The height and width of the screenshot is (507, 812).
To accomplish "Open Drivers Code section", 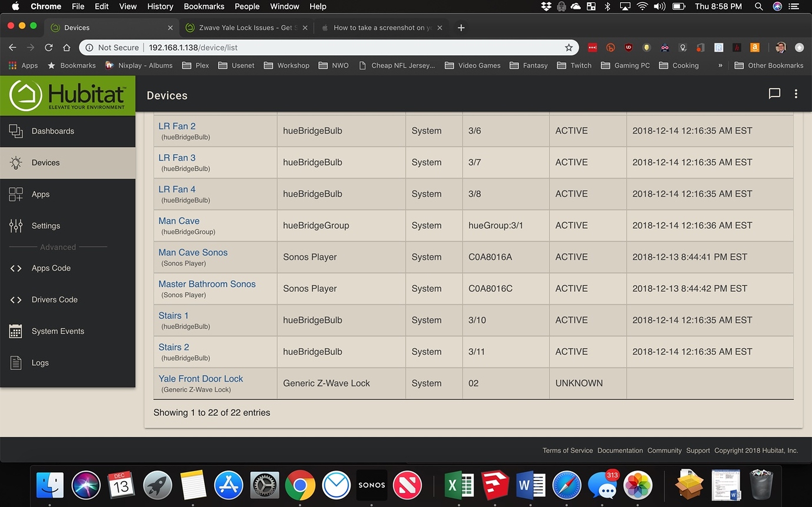I will 54,299.
